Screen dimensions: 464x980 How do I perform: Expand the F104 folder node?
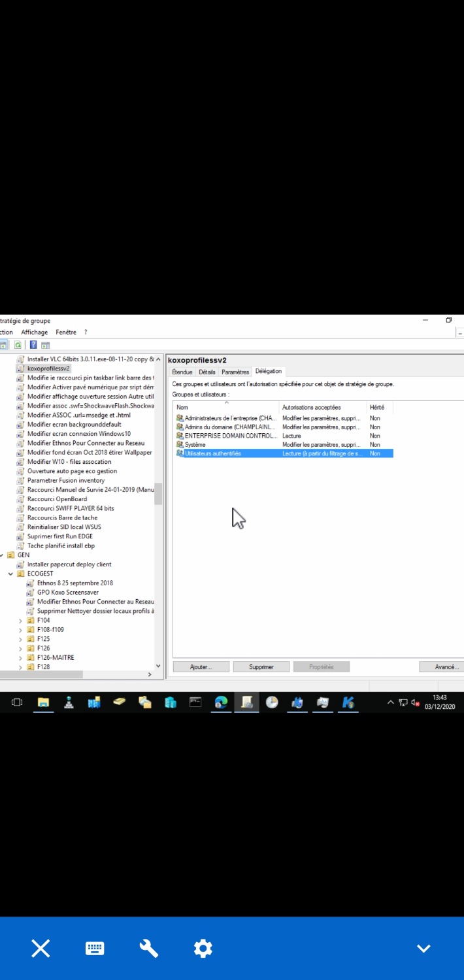point(21,621)
